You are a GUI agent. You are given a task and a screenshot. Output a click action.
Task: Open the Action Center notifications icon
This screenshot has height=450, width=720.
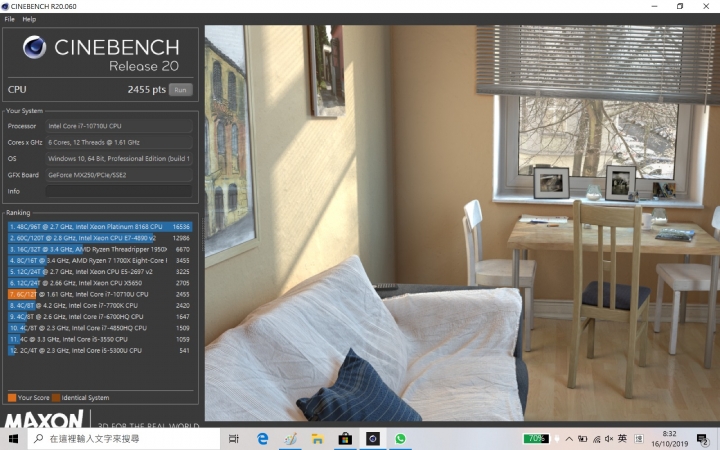(x=703, y=439)
